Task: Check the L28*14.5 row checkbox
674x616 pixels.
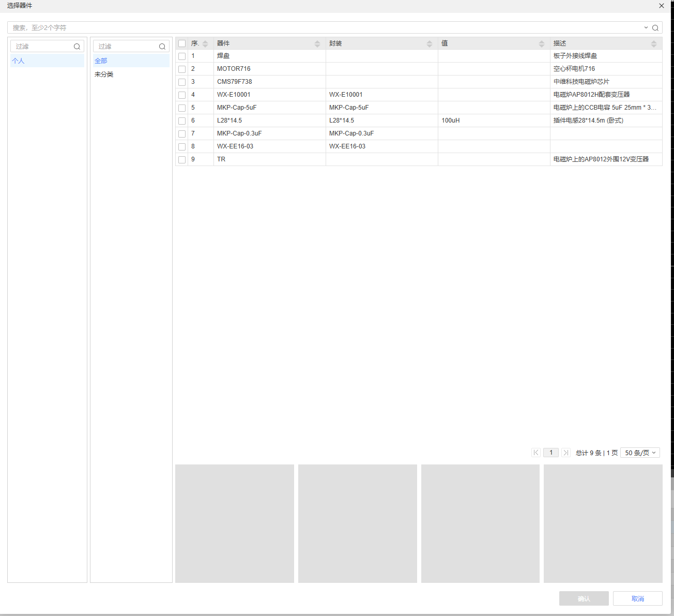Action: pyautogui.click(x=182, y=121)
